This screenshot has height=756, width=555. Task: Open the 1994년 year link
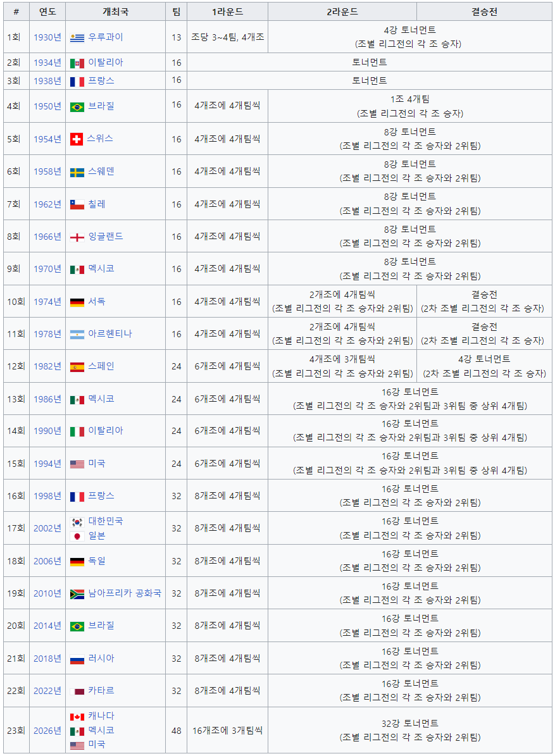click(x=47, y=464)
